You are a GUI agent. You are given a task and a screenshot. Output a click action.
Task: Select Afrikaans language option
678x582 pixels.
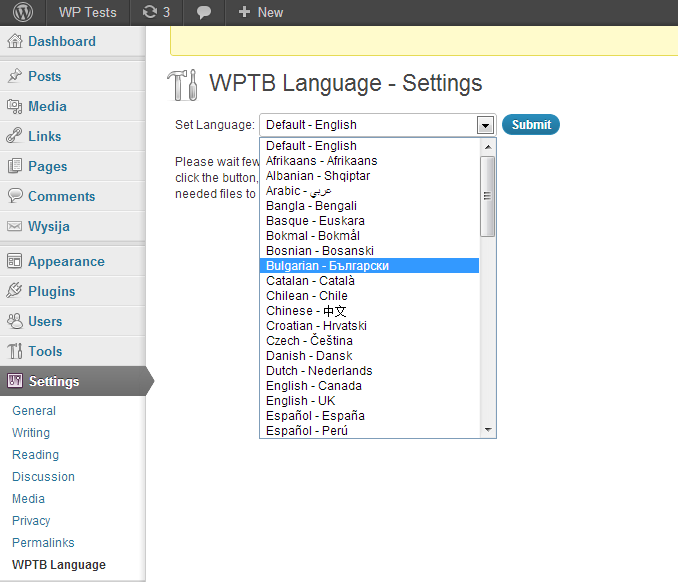pos(369,161)
